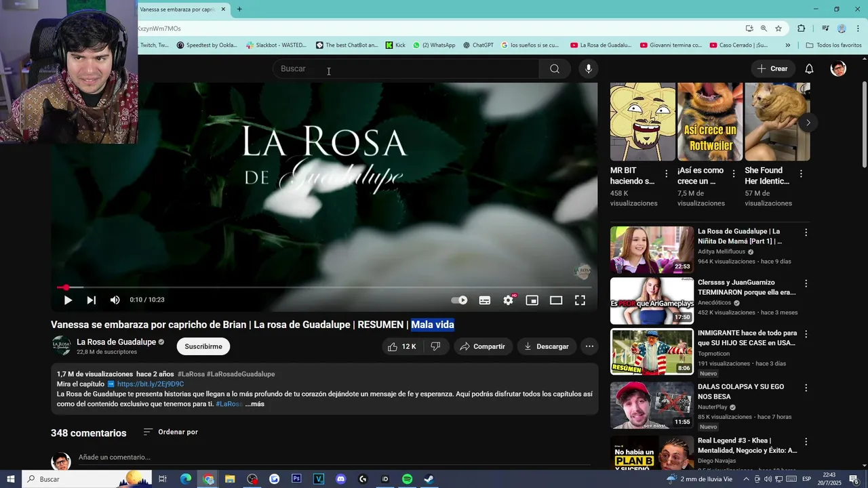Open the Caso Cerrado bookmark
Viewport: 868px width, 488px height.
[738, 45]
